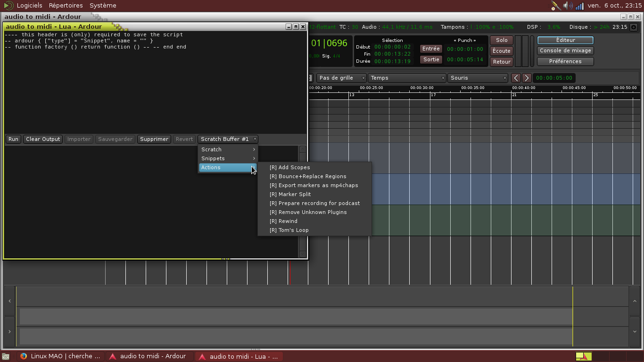Toggle the Écoute button
Screen dimensions: 644x362
[502, 51]
